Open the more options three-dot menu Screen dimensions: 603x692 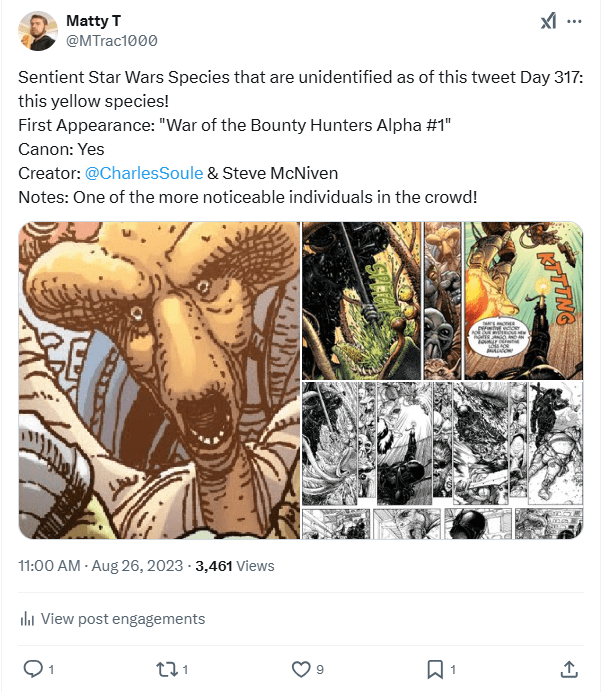coord(574,21)
